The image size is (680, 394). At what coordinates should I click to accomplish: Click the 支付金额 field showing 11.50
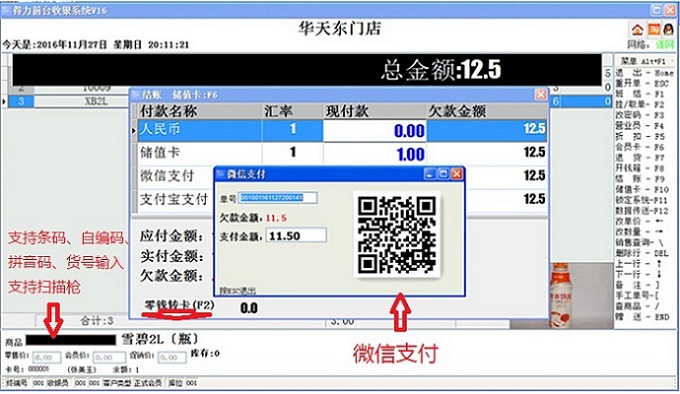tap(296, 236)
